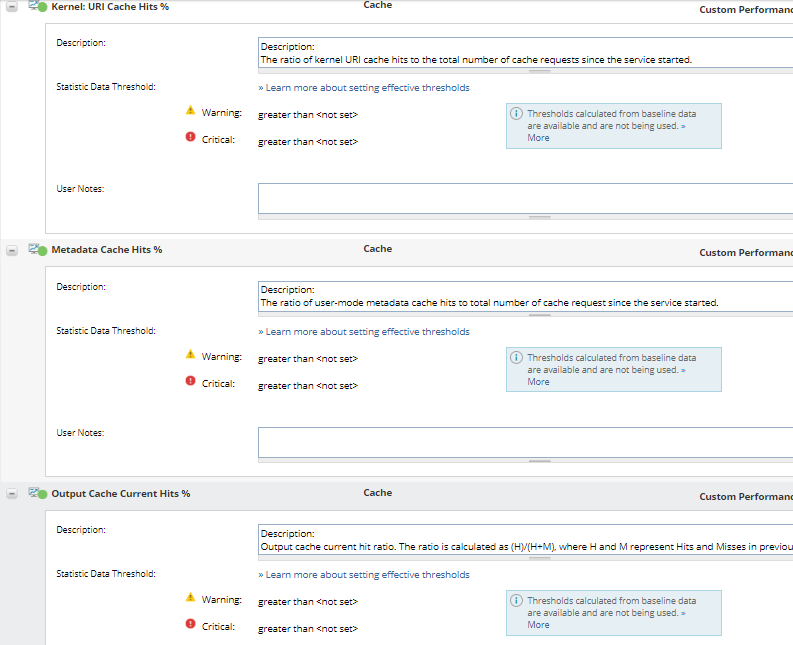The image size is (793, 645).
Task: Click More link in Kernel URI baseline notice
Action: [538, 138]
